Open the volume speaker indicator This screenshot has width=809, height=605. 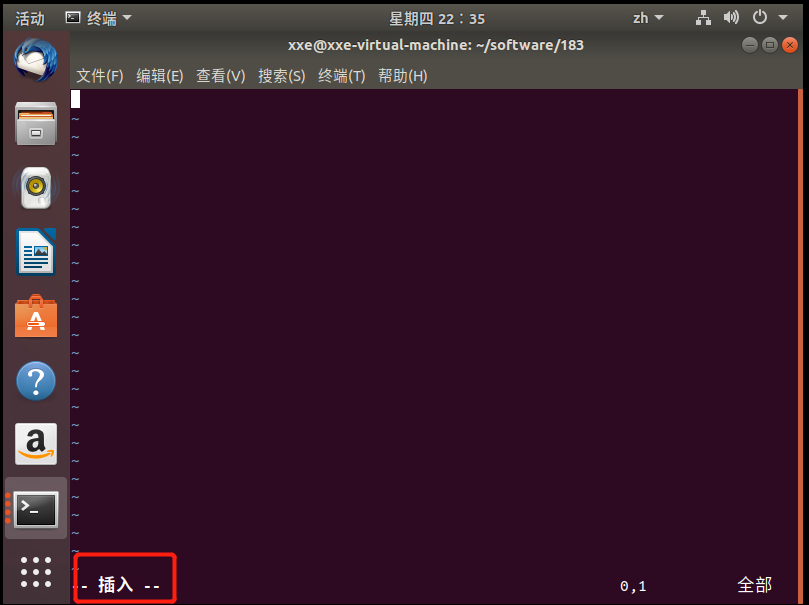tap(731, 18)
